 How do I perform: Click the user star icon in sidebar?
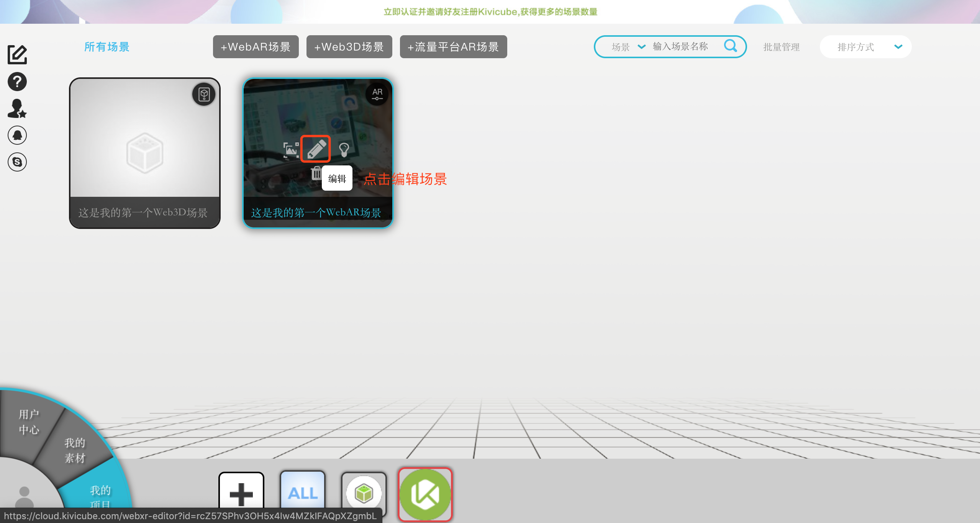click(17, 108)
